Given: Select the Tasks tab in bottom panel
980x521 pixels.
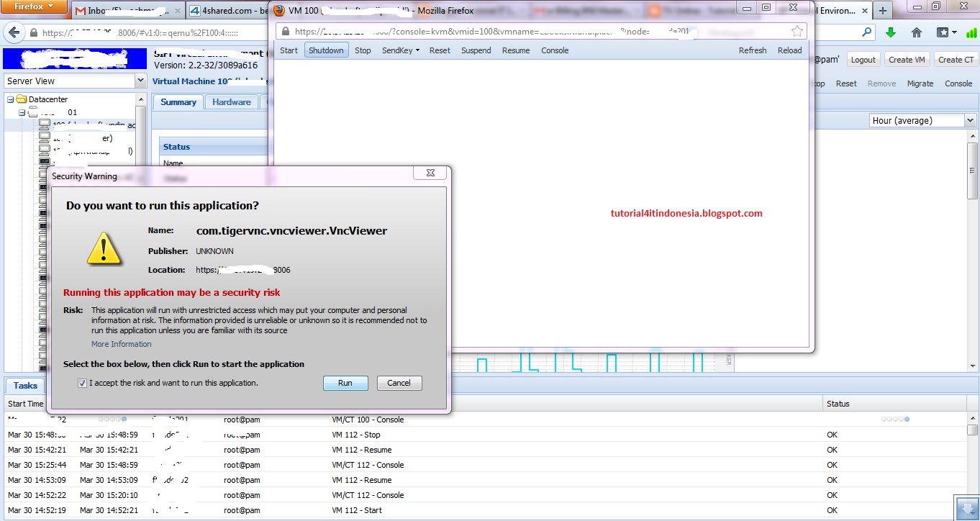Looking at the screenshot, I should coord(25,386).
